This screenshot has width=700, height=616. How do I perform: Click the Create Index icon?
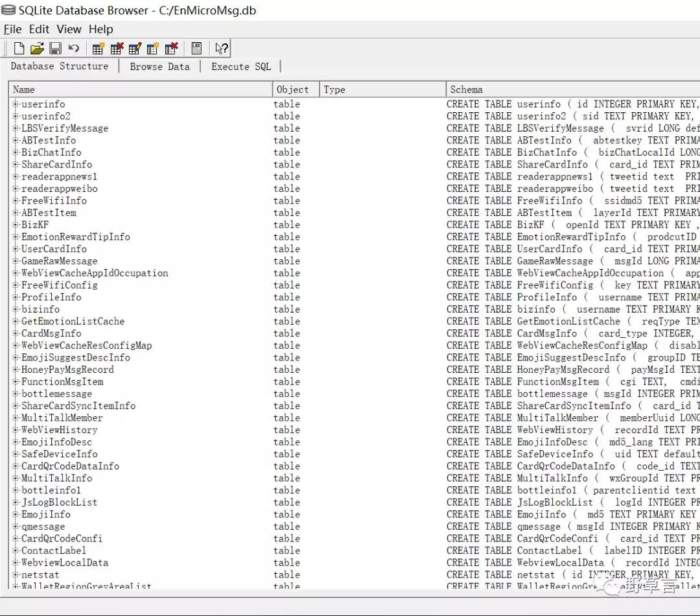(153, 48)
